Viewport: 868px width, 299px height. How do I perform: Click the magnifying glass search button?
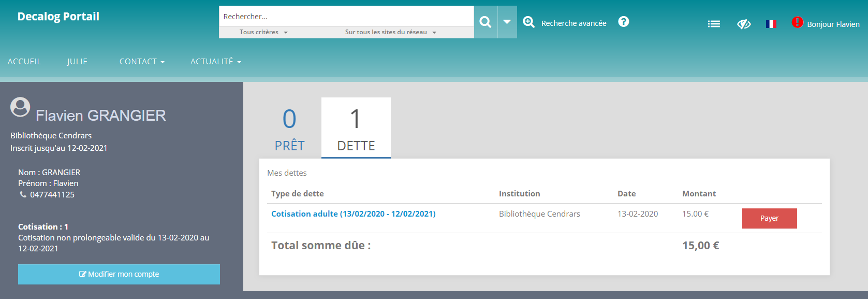click(x=485, y=22)
